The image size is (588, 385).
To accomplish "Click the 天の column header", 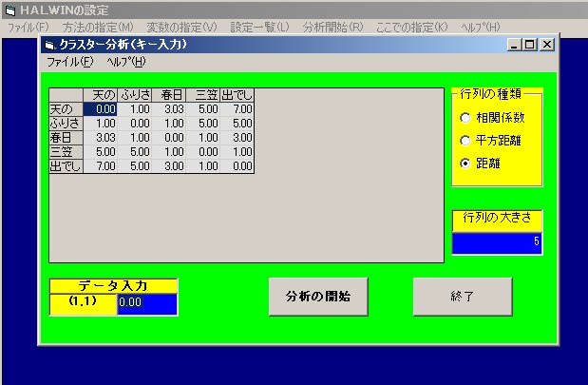I will [x=100, y=95].
